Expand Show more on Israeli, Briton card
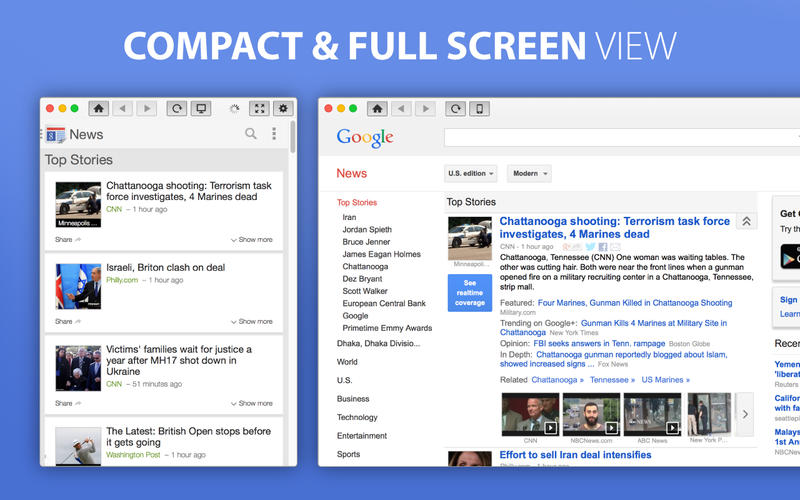The height and width of the screenshot is (500, 800). coord(252,321)
